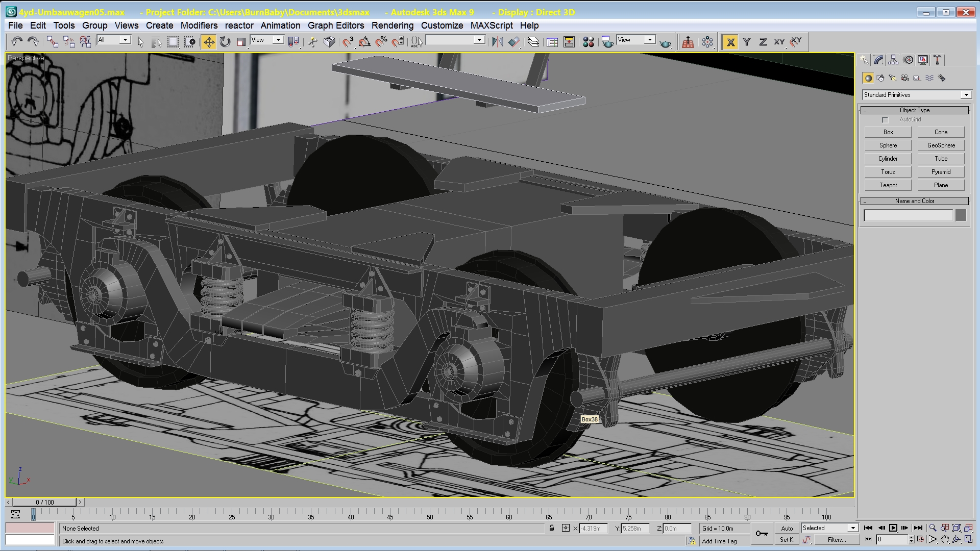Toggle Auto Key mode button
Image resolution: width=980 pixels, height=551 pixels.
coord(787,528)
